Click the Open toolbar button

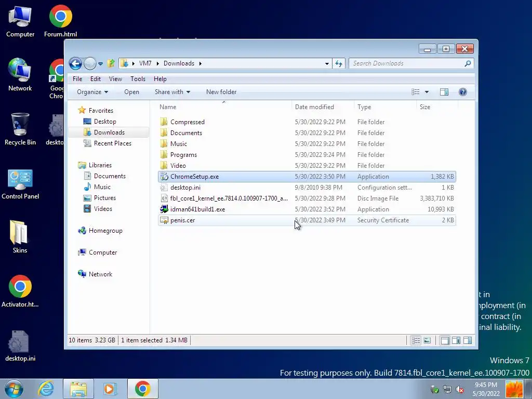click(x=131, y=92)
